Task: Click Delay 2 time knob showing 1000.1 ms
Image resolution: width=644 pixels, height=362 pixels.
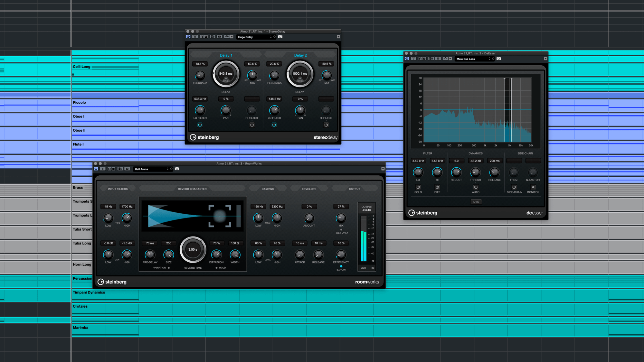Action: click(x=300, y=74)
